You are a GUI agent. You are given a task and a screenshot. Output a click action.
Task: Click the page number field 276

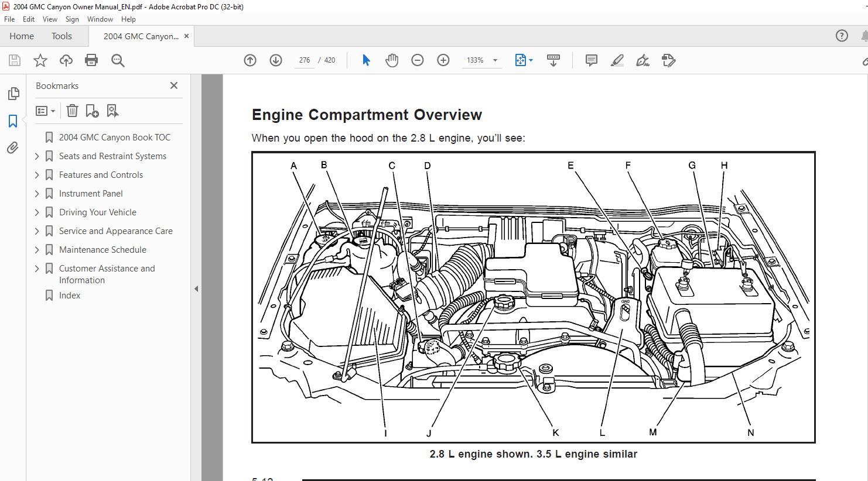(304, 60)
